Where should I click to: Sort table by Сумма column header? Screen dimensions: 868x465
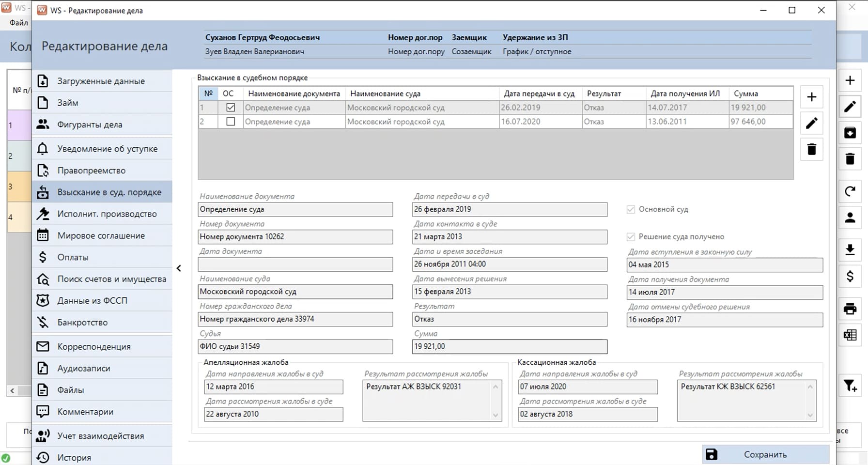tap(746, 93)
